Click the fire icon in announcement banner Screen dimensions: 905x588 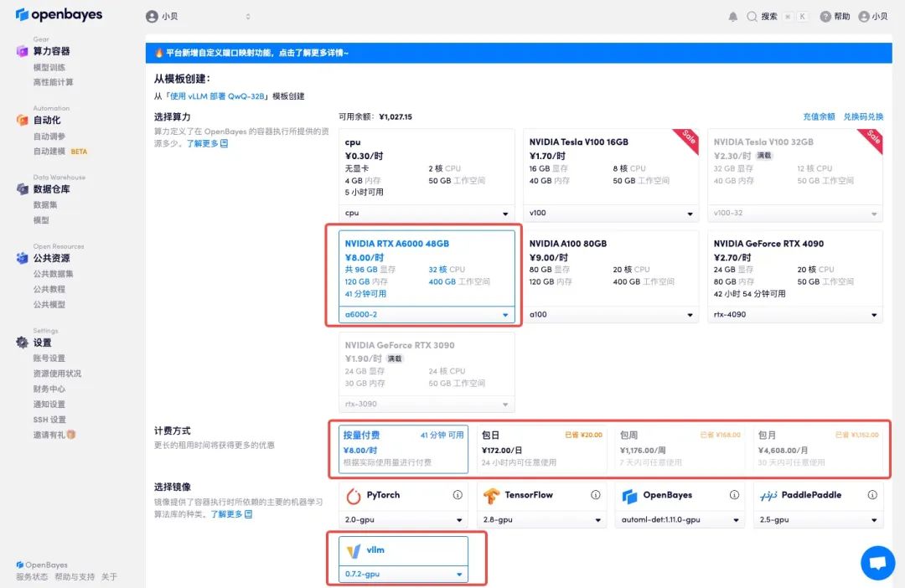[158, 53]
